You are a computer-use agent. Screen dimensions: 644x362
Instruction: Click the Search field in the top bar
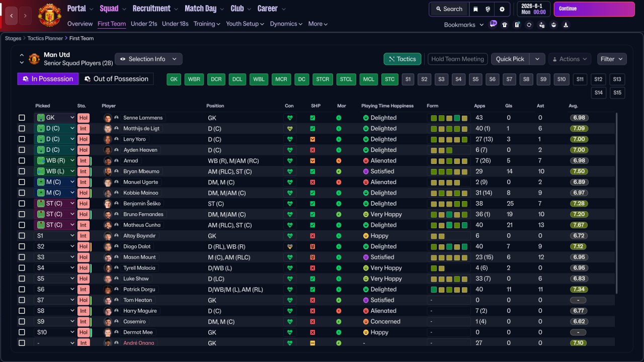[449, 9]
